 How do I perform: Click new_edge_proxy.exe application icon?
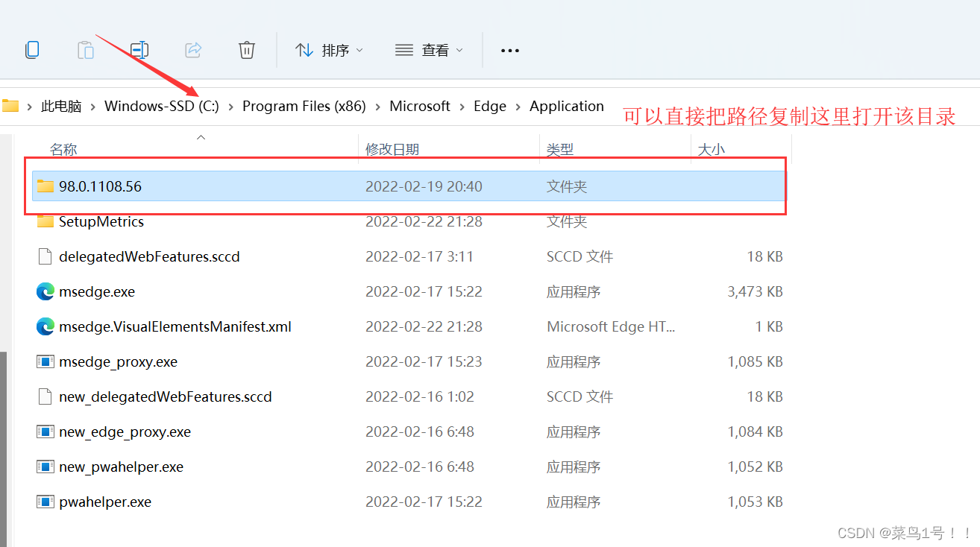coord(45,431)
